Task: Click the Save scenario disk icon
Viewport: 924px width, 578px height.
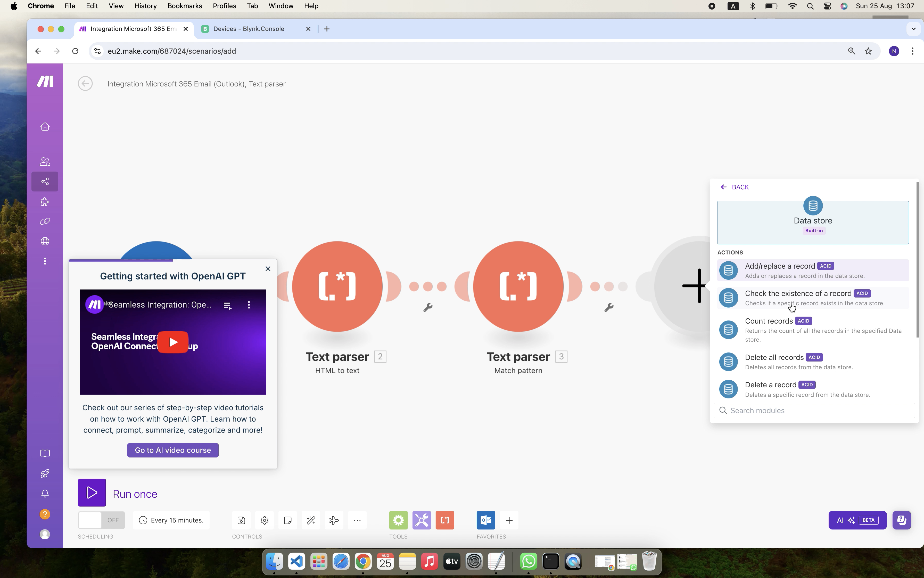Action: pos(241,520)
